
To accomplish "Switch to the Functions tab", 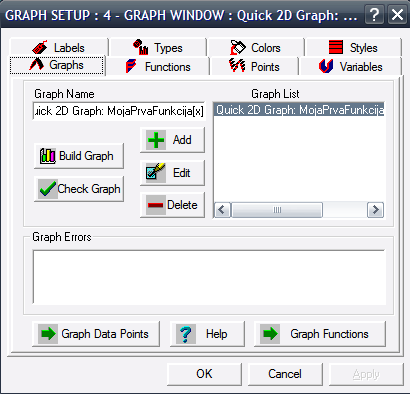I will pyautogui.click(x=158, y=66).
